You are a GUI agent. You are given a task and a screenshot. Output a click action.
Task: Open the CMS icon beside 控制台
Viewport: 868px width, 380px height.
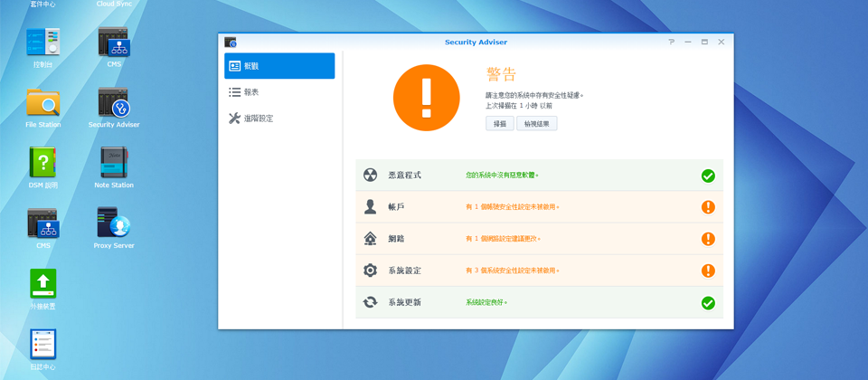tap(114, 43)
